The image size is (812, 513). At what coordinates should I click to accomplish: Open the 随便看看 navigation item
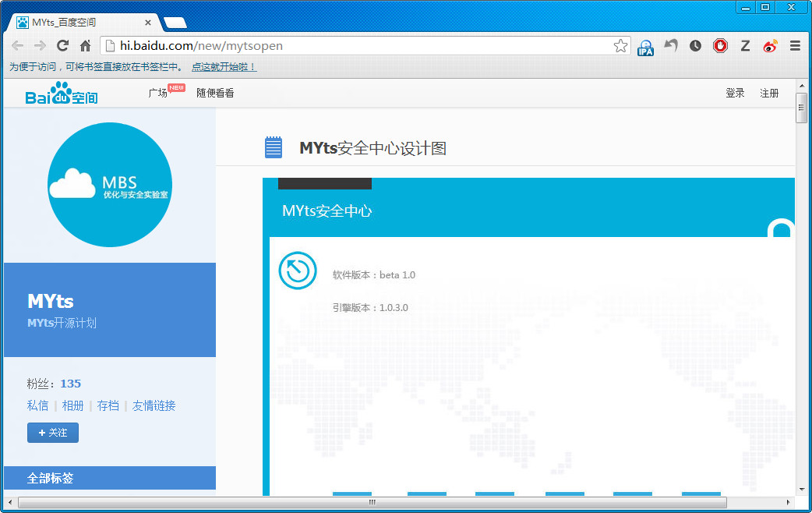click(x=215, y=93)
